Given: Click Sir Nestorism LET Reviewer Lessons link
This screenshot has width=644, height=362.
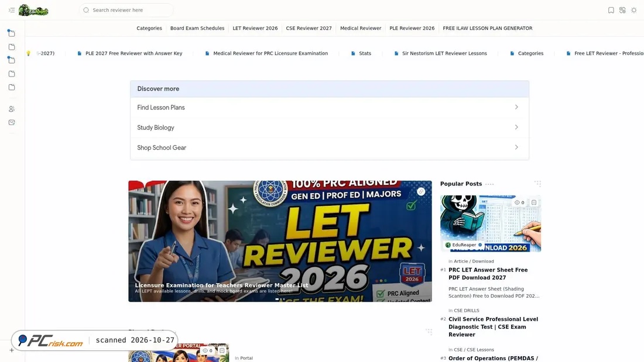Looking at the screenshot, I should [444, 53].
